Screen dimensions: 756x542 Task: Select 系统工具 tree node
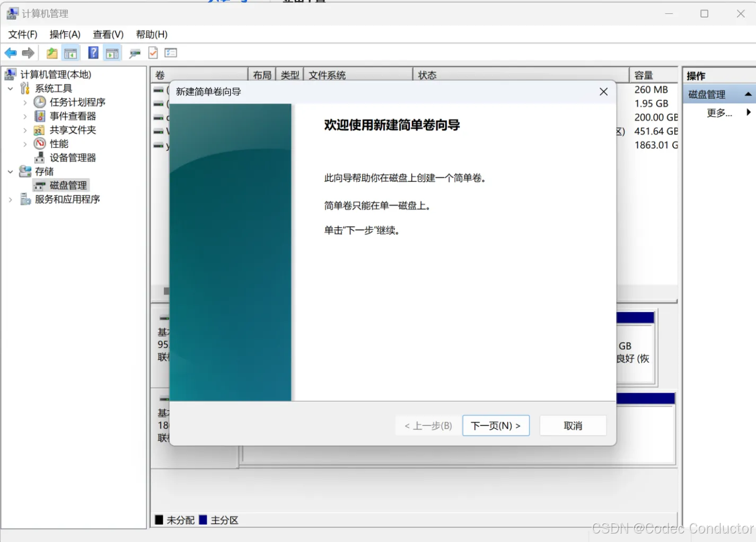tap(53, 88)
